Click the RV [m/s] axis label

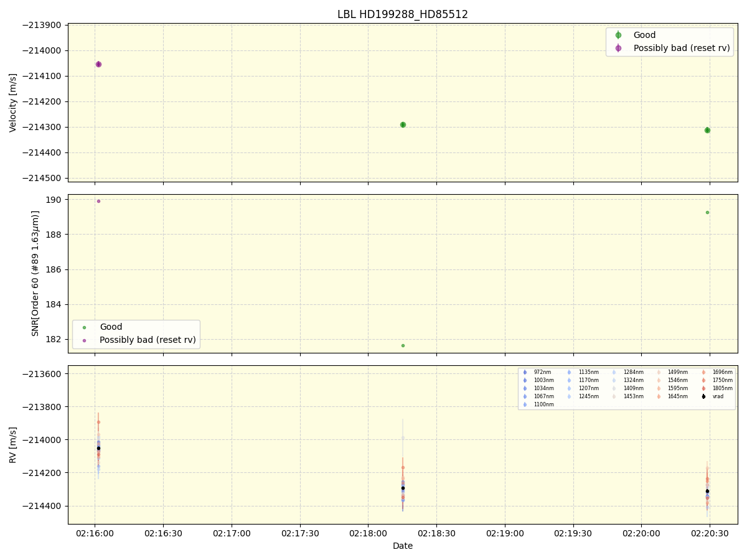(x=13, y=444)
